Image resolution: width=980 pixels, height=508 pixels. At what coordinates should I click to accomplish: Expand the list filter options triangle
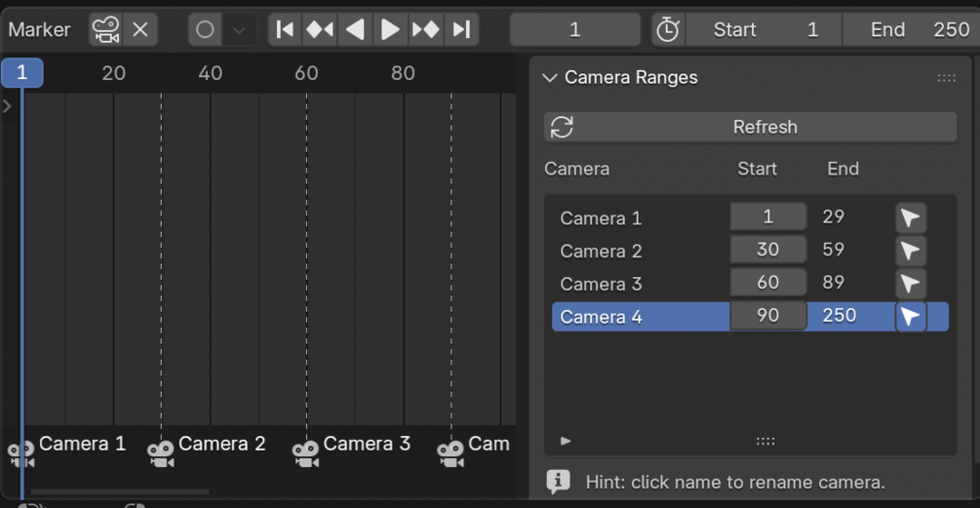(566, 441)
